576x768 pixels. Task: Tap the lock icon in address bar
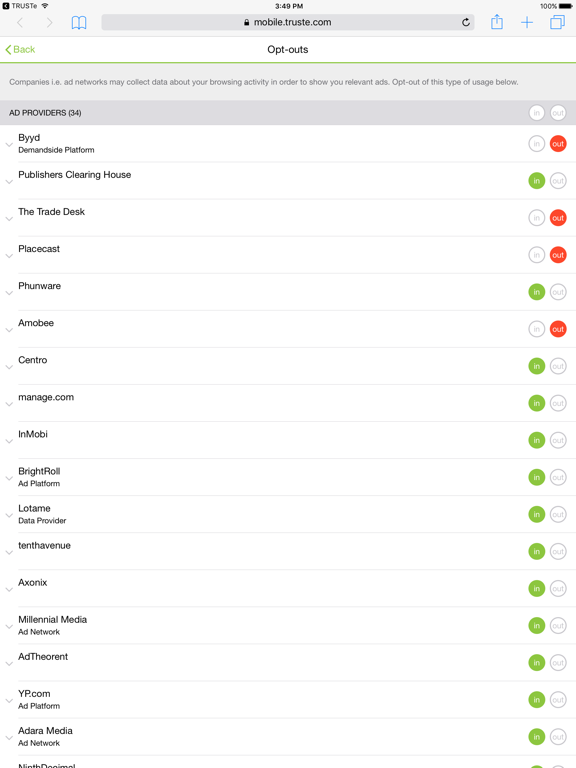246,23
